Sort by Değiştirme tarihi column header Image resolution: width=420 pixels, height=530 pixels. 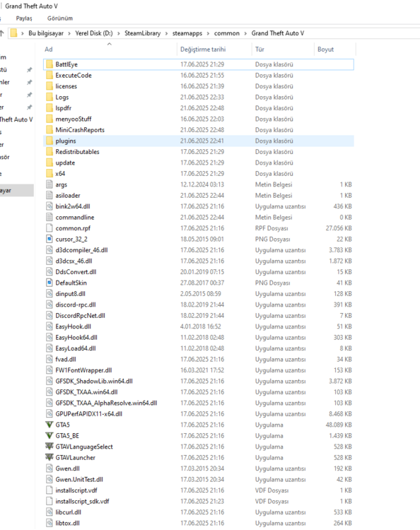[214, 49]
